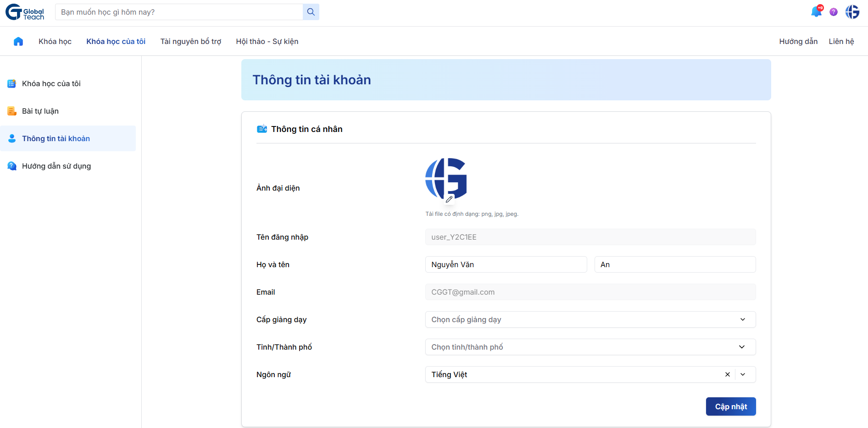Open the notifications bell icon

pos(817,12)
